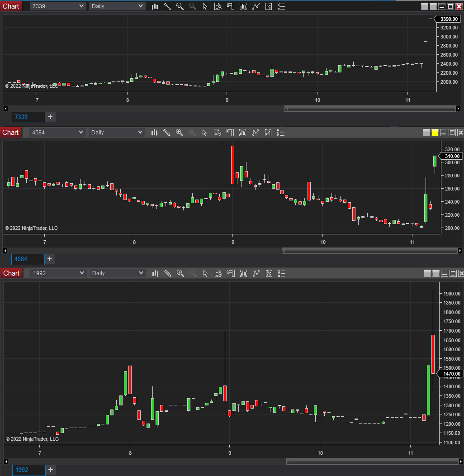
Task: Select cursor pointer tool in 7339 chart
Action: click(205, 6)
